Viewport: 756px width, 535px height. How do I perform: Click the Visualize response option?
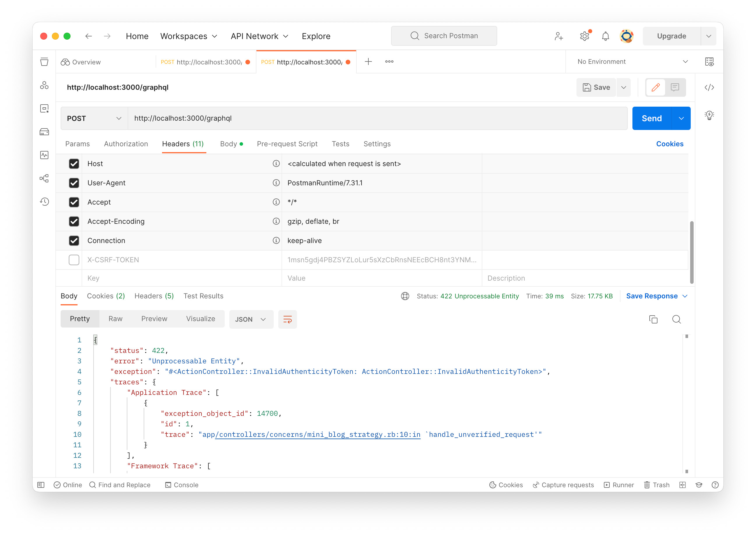200,318
